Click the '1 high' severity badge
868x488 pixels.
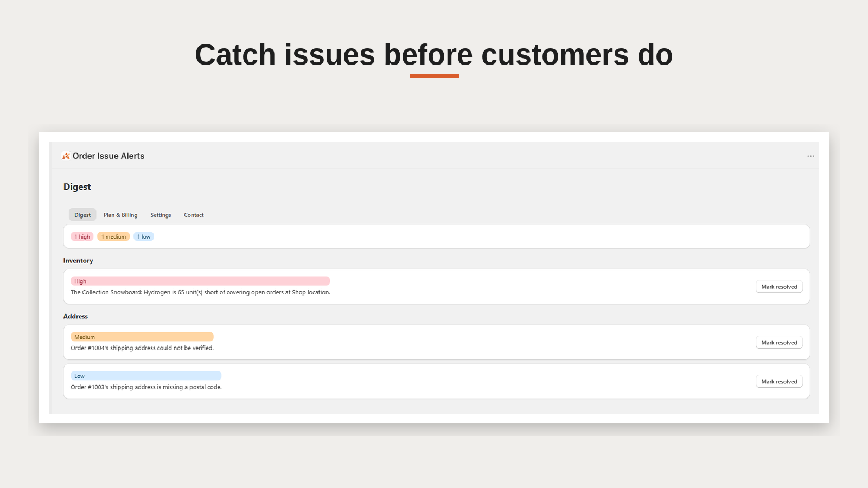[x=82, y=236]
